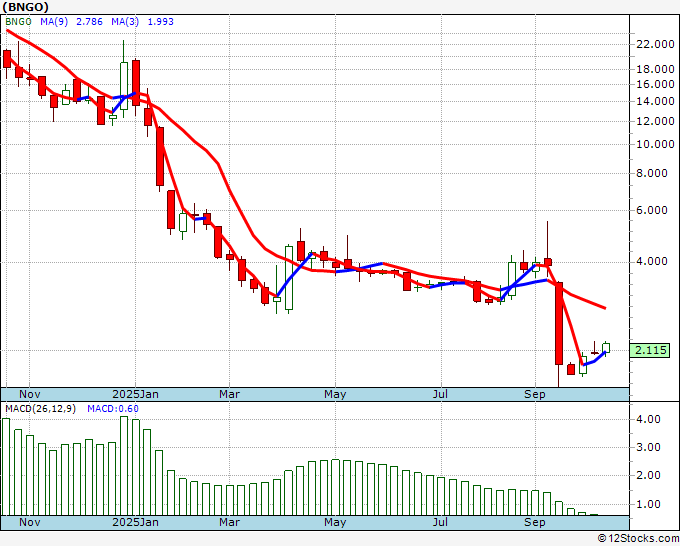Click the MACD(26,12,9) indicator label
This screenshot has width=680, height=546.
(x=41, y=409)
